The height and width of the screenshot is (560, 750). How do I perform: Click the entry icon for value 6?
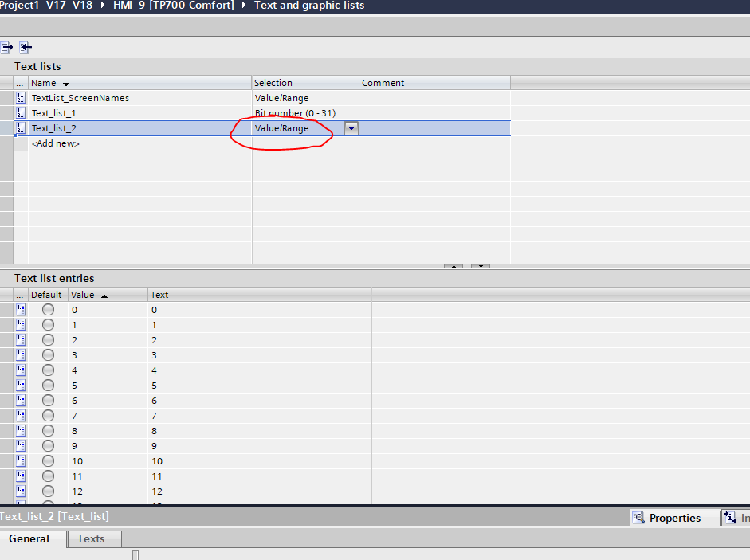click(21, 400)
